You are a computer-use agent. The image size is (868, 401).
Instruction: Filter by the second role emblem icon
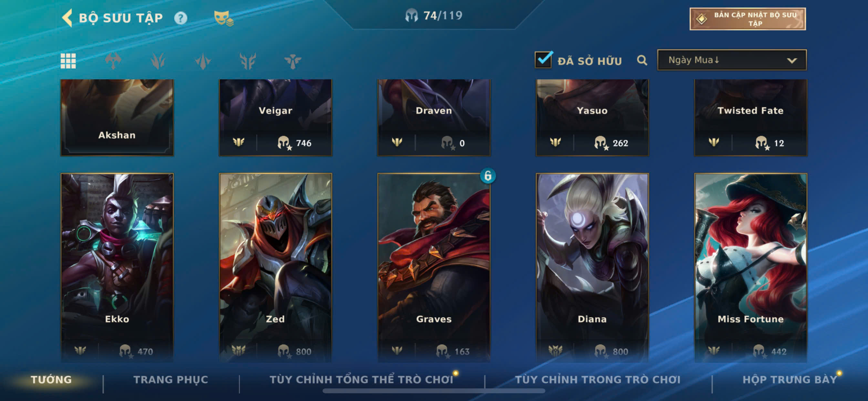point(158,61)
